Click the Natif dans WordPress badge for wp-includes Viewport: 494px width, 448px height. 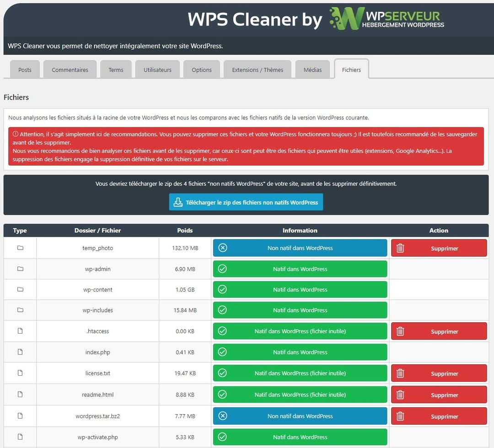click(300, 310)
